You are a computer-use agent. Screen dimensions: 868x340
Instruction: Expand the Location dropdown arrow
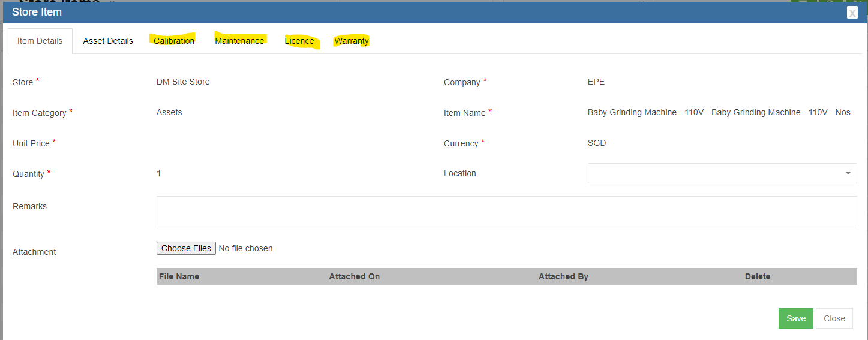[x=848, y=173]
